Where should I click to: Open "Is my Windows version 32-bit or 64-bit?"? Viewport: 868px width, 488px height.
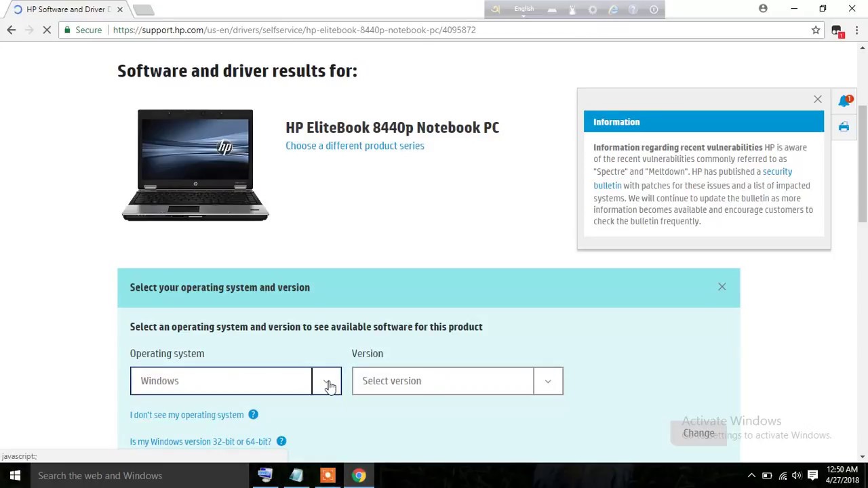click(200, 441)
